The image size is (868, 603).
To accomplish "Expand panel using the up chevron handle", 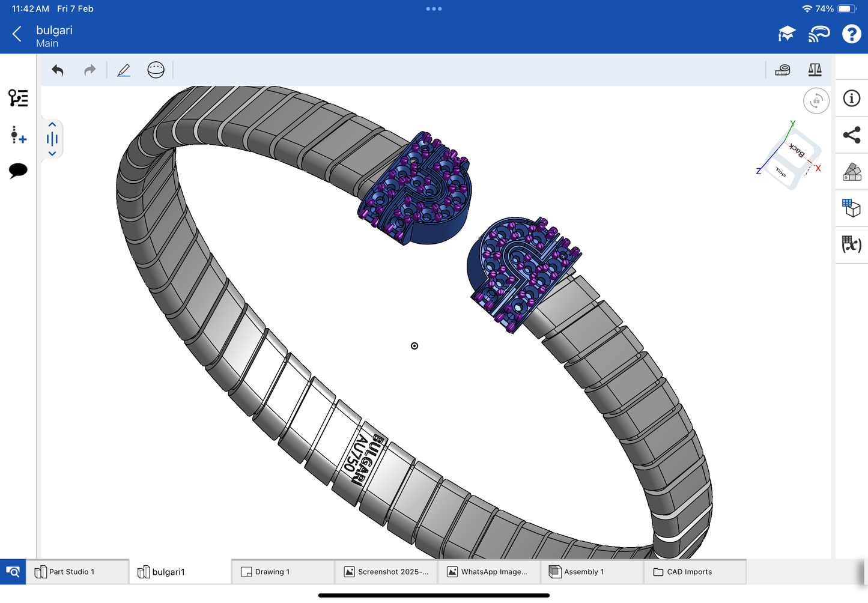I will pos(52,125).
